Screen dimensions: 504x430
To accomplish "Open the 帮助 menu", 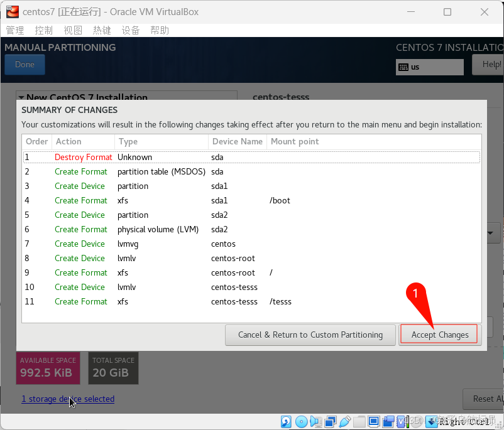I will pyautogui.click(x=160, y=31).
